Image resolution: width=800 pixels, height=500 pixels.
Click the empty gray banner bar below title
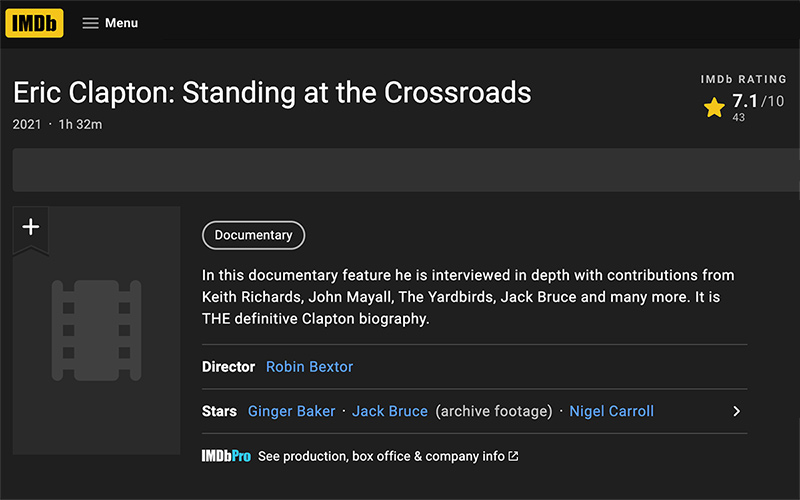pos(406,170)
